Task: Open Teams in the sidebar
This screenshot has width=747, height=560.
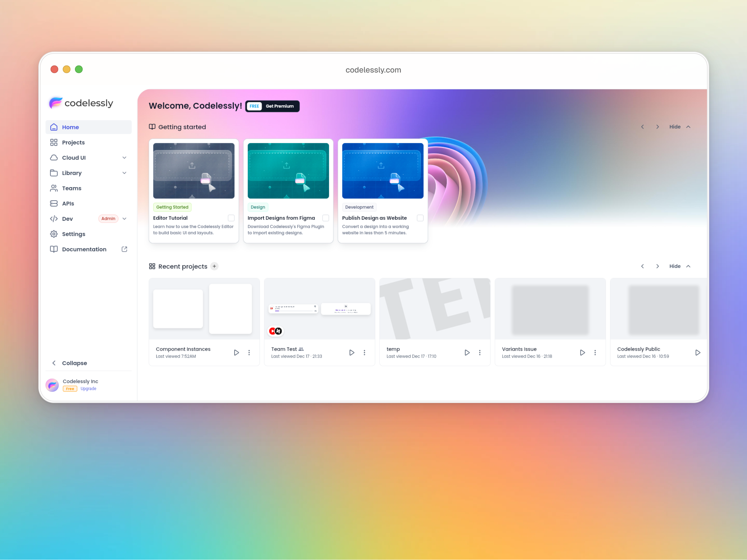Action: pos(88,188)
